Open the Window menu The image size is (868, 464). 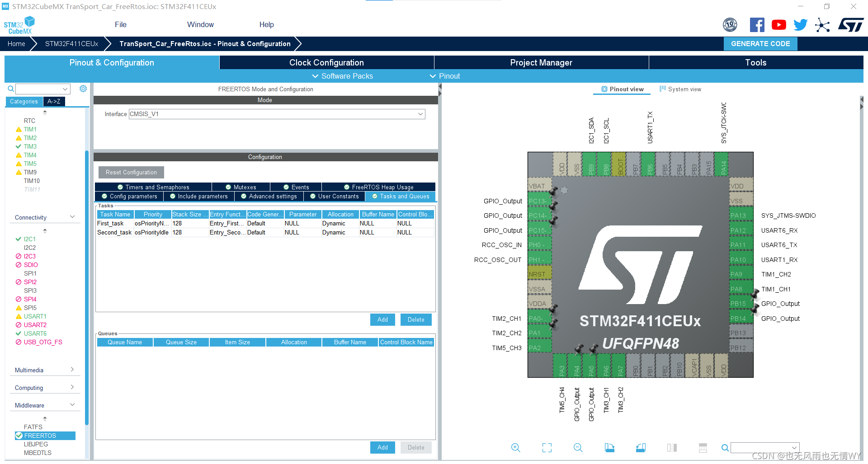pyautogui.click(x=200, y=24)
